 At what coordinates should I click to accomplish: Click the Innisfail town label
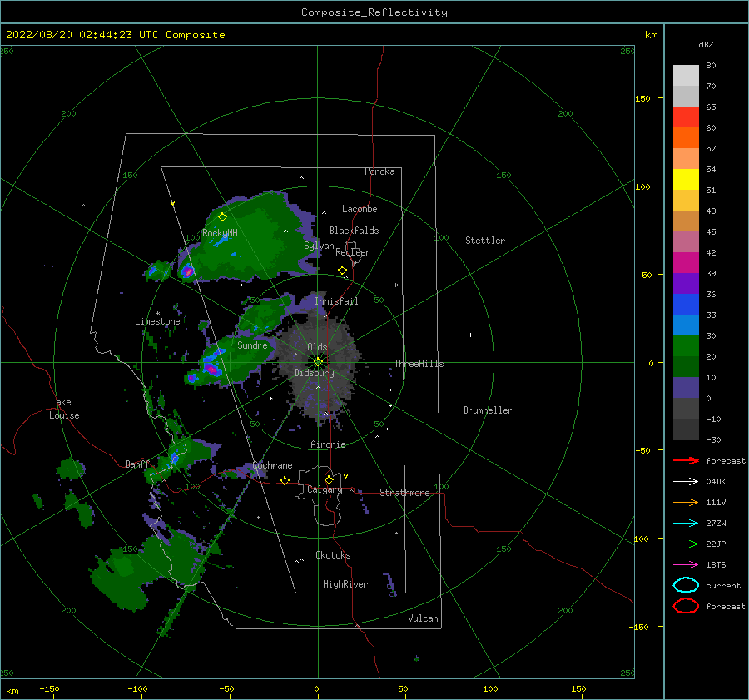[336, 301]
